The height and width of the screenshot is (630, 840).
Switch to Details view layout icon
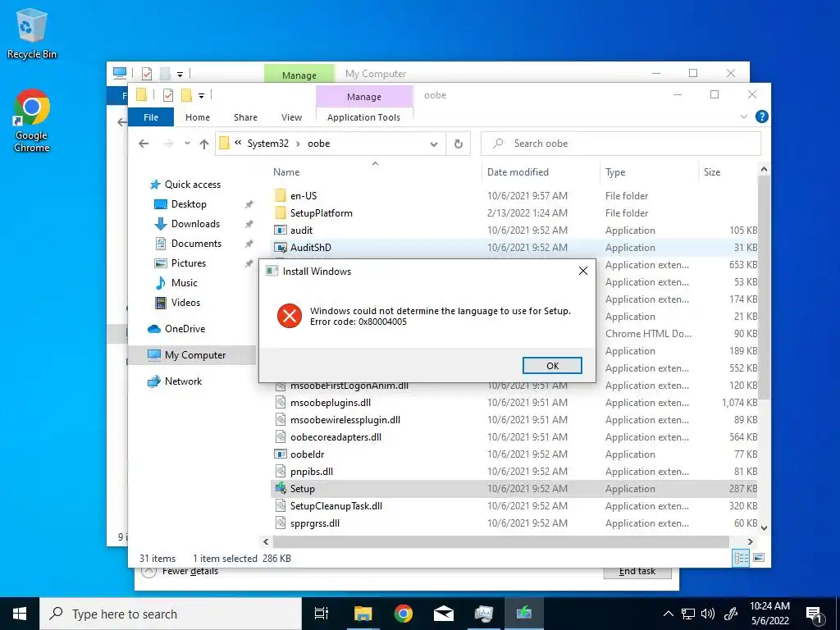click(x=741, y=558)
